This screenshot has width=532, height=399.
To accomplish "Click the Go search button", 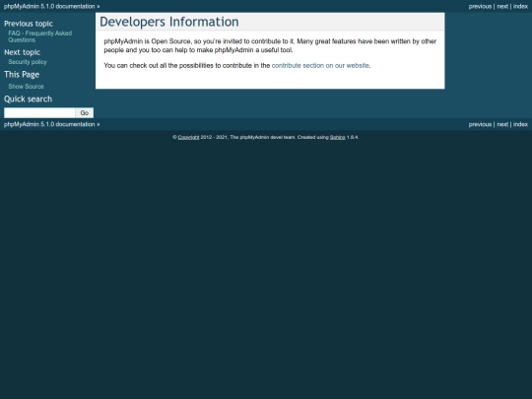I will (85, 112).
